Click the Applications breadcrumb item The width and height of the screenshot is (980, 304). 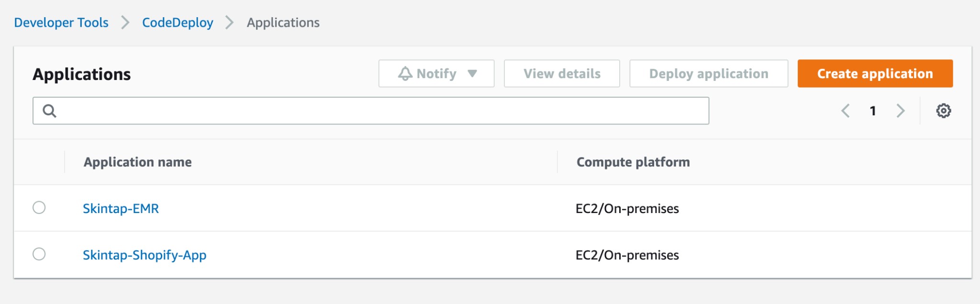pos(283,23)
